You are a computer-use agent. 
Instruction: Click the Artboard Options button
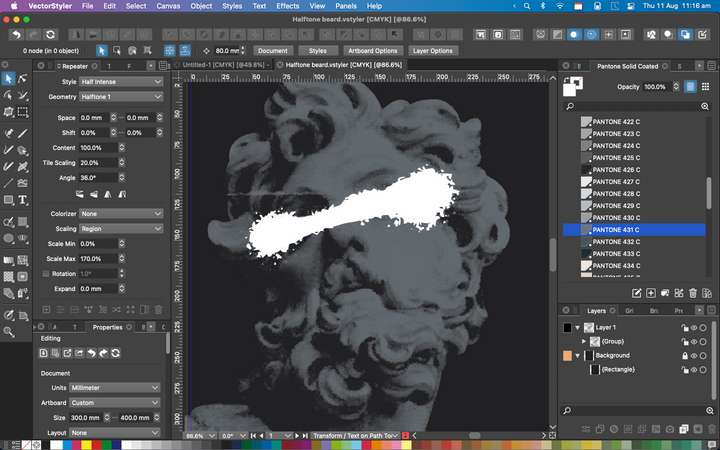click(x=373, y=50)
